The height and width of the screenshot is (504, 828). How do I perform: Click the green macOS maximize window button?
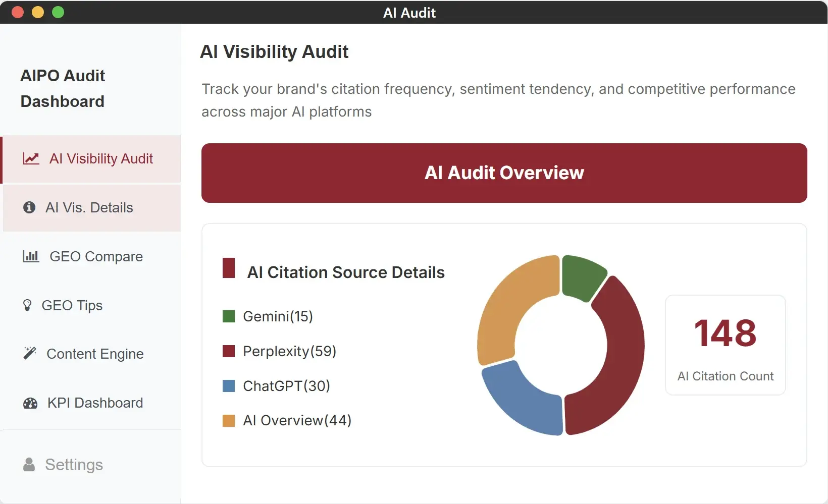(x=58, y=12)
